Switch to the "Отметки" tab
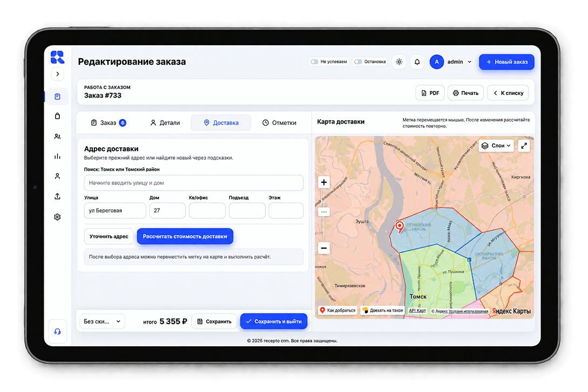The width and height of the screenshot is (588, 392). (279, 123)
